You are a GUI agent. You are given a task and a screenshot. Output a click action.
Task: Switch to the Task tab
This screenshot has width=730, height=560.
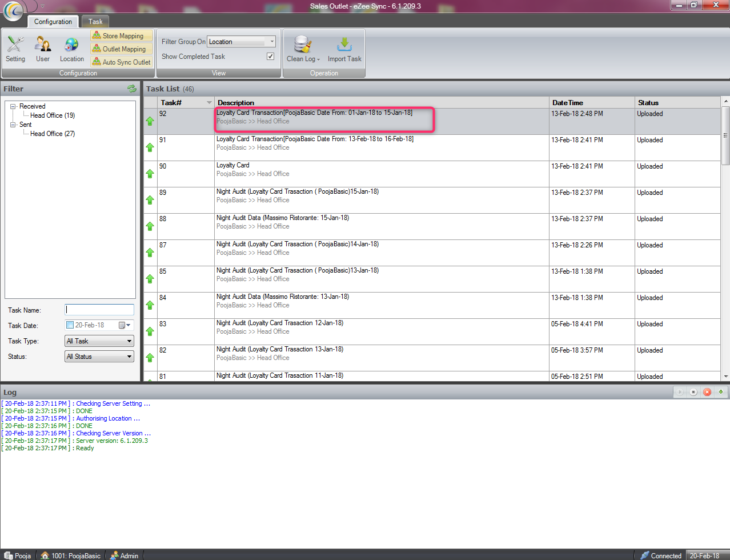coord(95,22)
